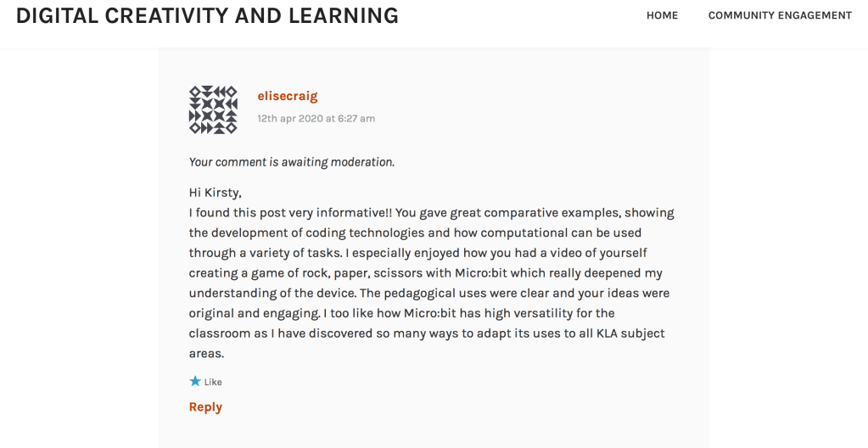
Task: Open the elisecraig author link
Action: coord(288,96)
